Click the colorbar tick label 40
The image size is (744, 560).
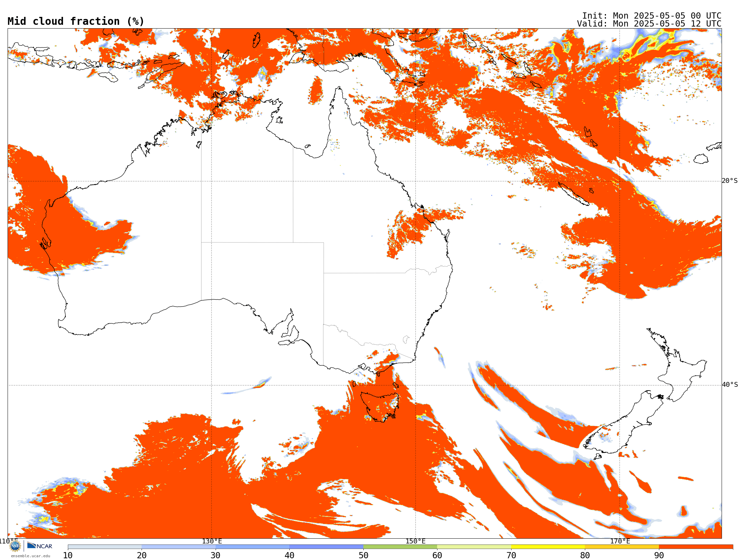[289, 555]
